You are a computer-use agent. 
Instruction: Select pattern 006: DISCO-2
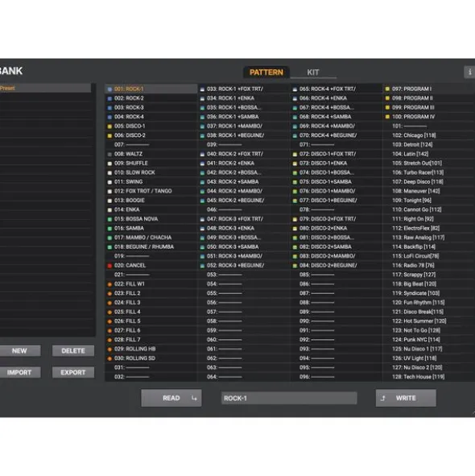[151, 135]
